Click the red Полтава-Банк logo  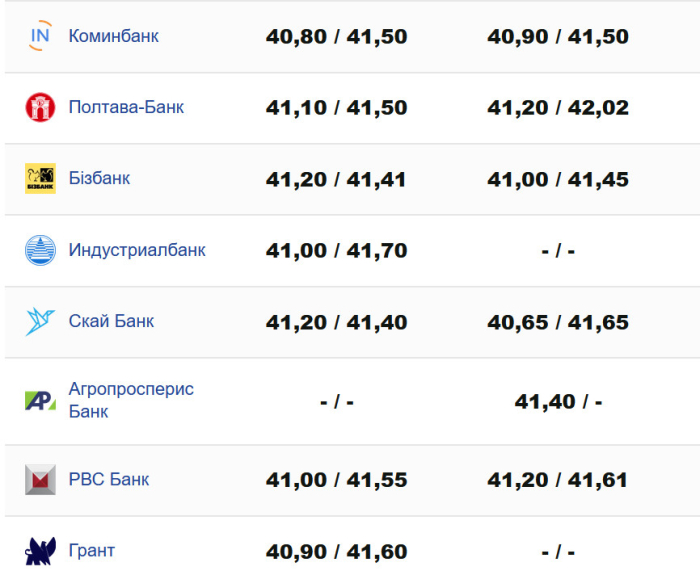click(x=40, y=107)
